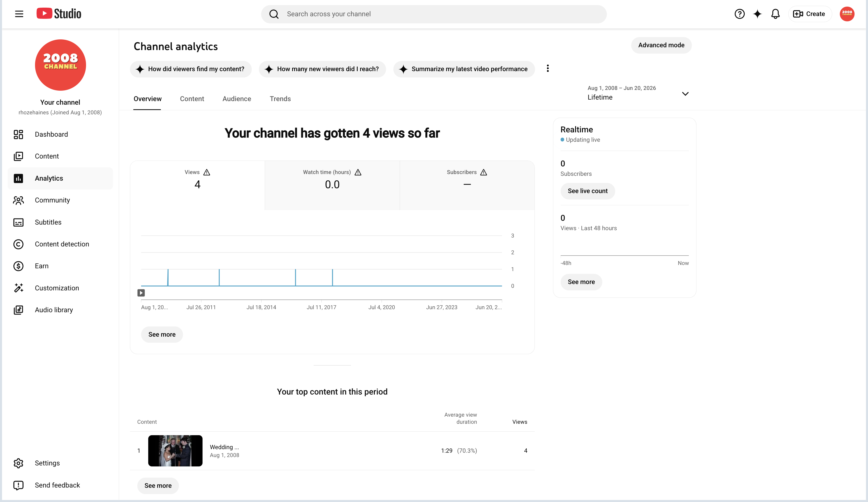This screenshot has height=502, width=868.
Task: Click See more under top content
Action: pyautogui.click(x=158, y=485)
